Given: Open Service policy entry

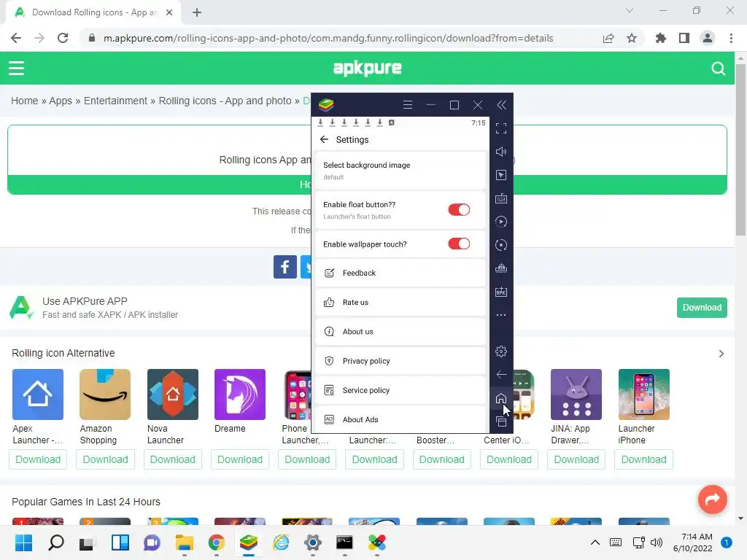Looking at the screenshot, I should click(400, 390).
